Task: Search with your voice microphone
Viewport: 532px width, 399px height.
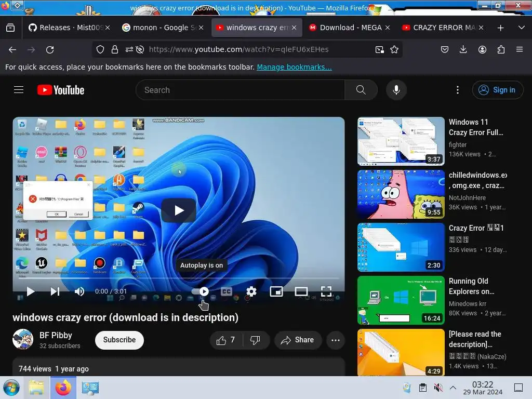Action: (396, 90)
